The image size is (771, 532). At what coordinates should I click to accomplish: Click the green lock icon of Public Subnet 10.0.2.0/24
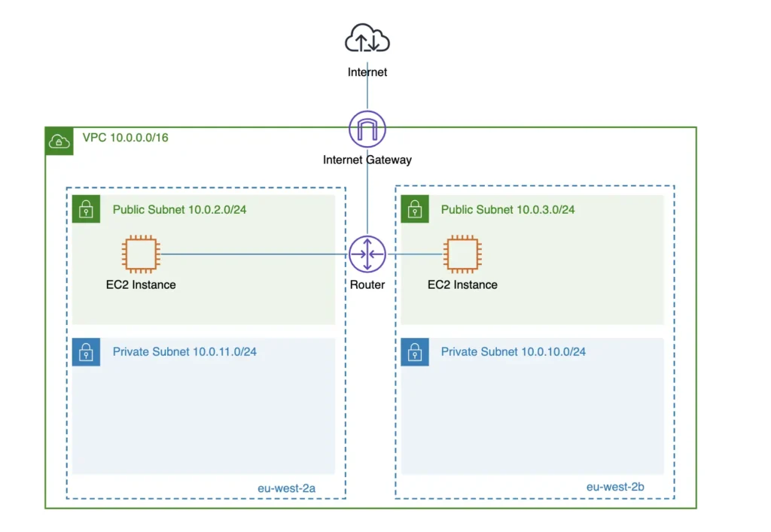click(x=87, y=209)
